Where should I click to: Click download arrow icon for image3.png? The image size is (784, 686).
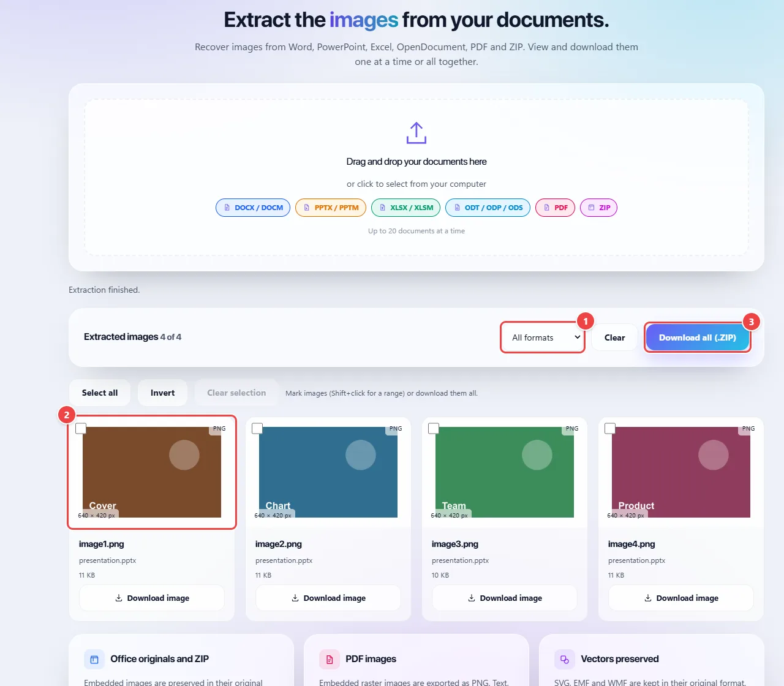pos(472,598)
